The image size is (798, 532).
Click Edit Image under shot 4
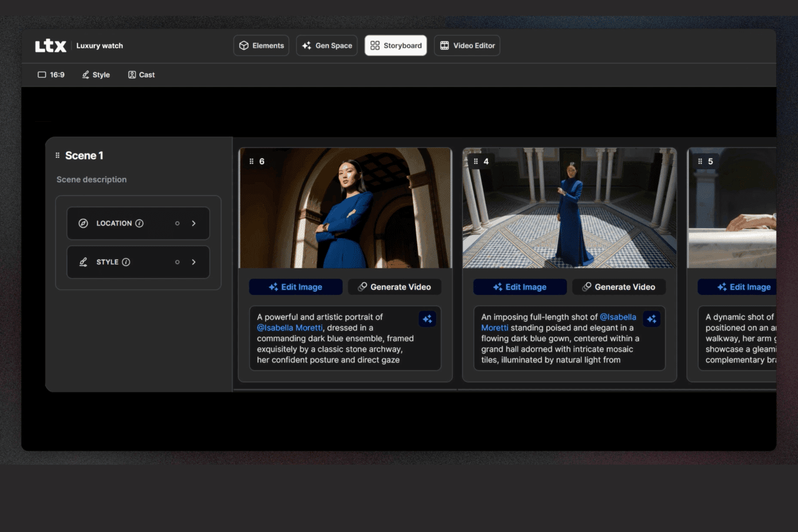pos(520,287)
